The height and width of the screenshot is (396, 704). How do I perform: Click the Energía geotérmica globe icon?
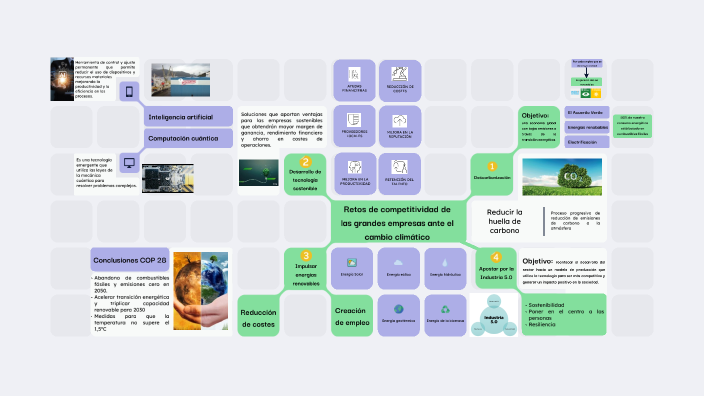click(399, 309)
